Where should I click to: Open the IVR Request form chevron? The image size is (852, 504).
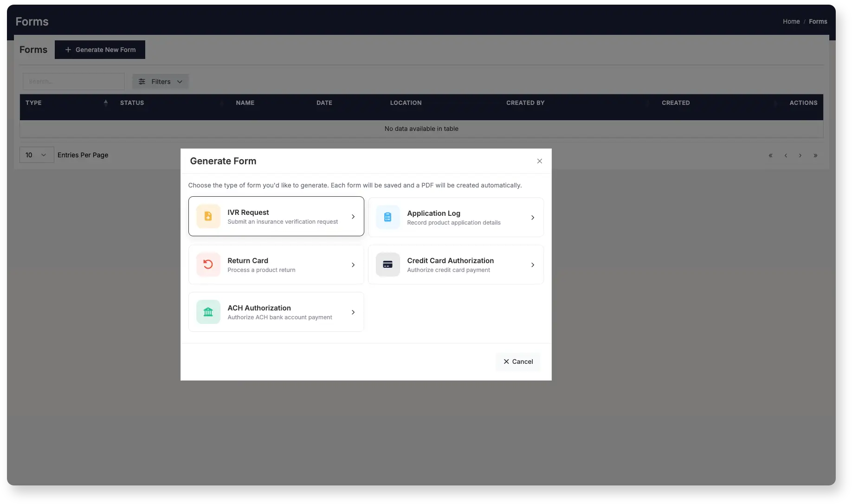coord(353,217)
